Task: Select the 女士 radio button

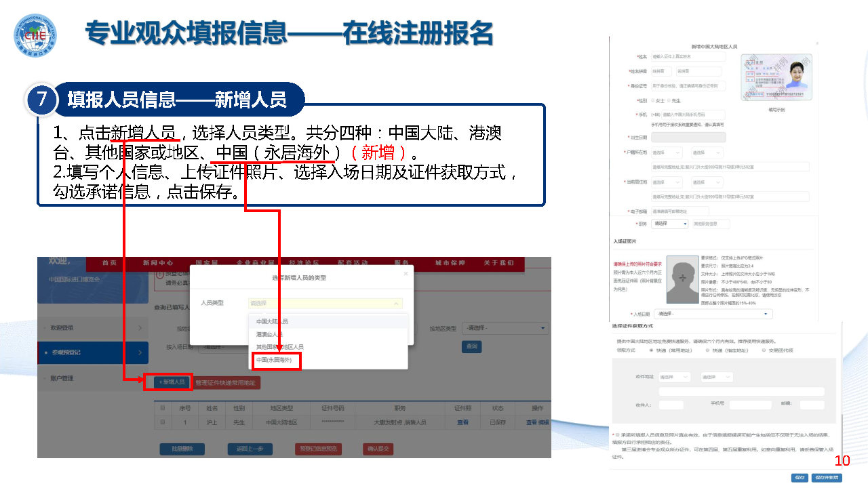Action: pos(652,100)
